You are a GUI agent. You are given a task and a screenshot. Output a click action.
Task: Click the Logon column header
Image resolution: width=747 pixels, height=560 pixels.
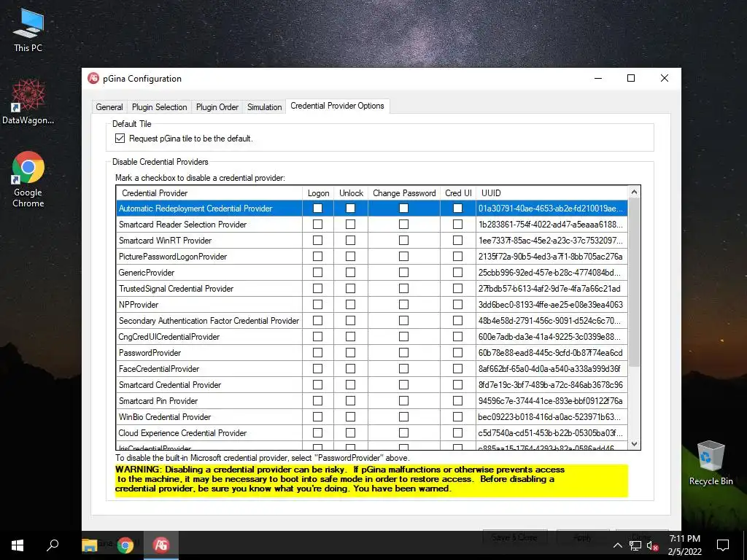(318, 192)
